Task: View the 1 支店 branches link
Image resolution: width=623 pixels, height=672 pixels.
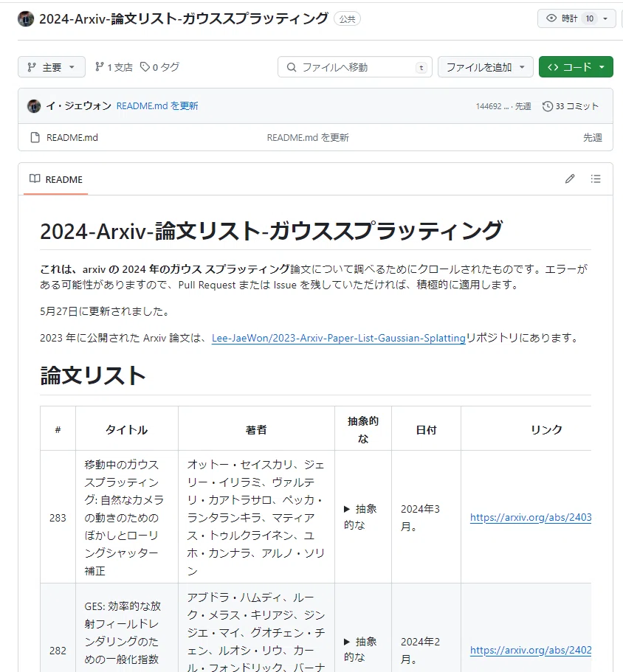Action: pyautogui.click(x=114, y=67)
